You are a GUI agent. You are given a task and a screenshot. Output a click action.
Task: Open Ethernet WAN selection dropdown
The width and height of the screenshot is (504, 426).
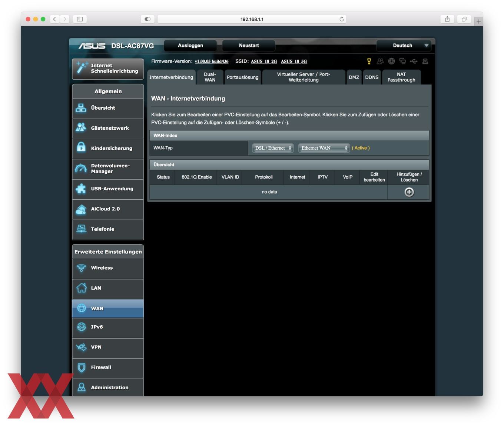324,148
